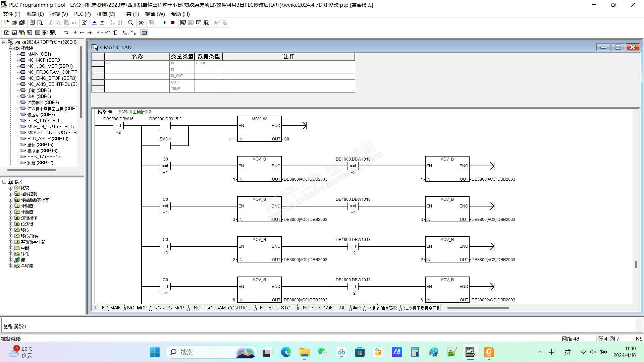Insert a coil using the toolbar icon
Image resolution: width=644 pixels, height=362 pixels.
coord(108,33)
